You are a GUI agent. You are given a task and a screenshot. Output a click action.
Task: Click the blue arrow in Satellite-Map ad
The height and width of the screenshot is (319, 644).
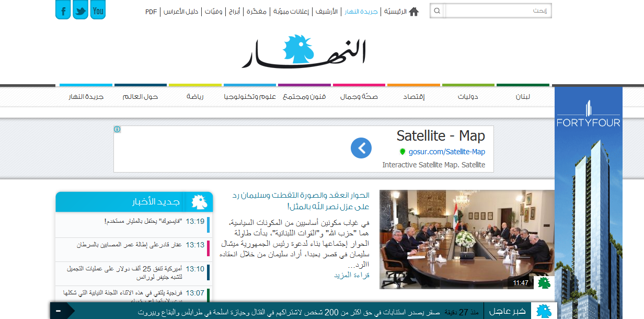point(361,148)
